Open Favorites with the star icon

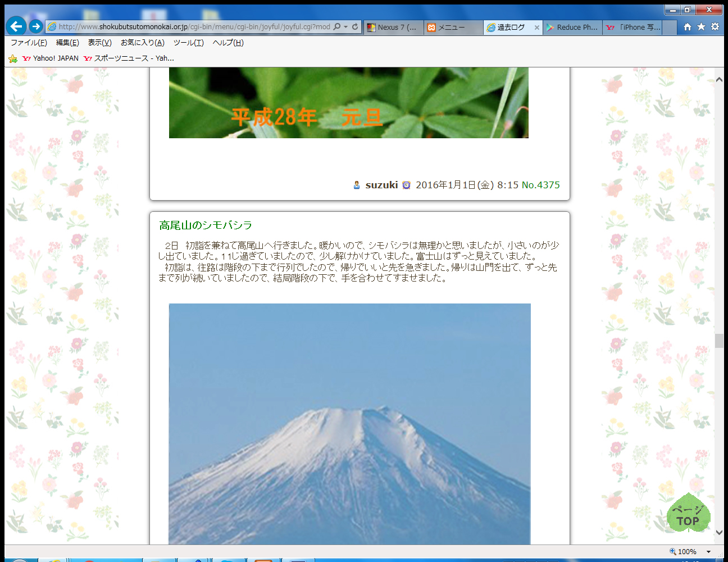pos(701,26)
